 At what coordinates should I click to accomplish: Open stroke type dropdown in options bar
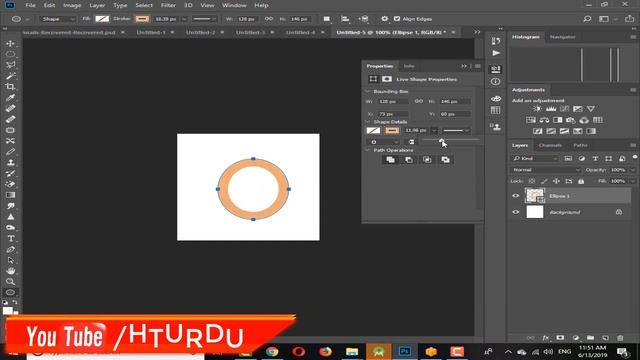(x=204, y=19)
